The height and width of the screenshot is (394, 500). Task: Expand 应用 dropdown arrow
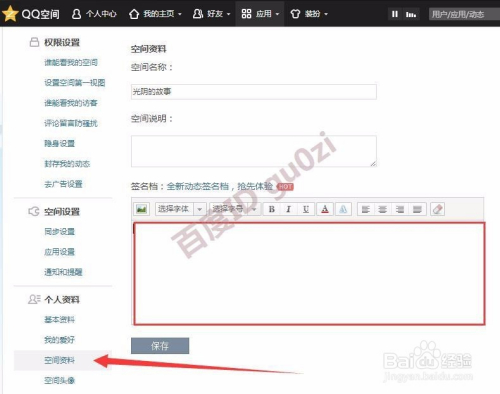point(277,14)
